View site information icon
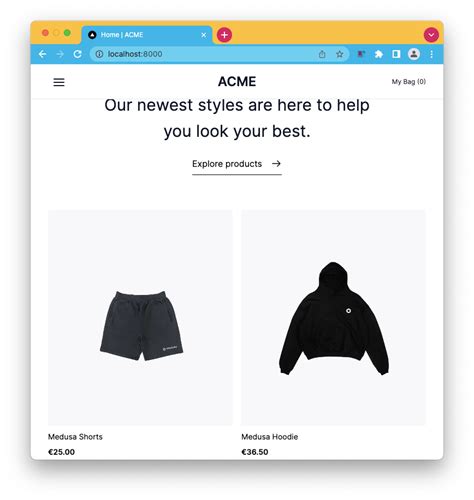The width and height of the screenshot is (474, 500). [99, 54]
